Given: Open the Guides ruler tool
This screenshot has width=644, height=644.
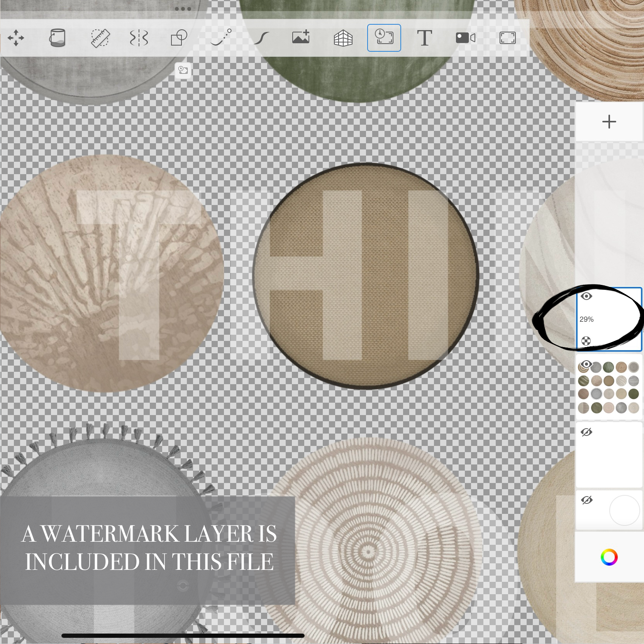Looking at the screenshot, I should click(100, 38).
